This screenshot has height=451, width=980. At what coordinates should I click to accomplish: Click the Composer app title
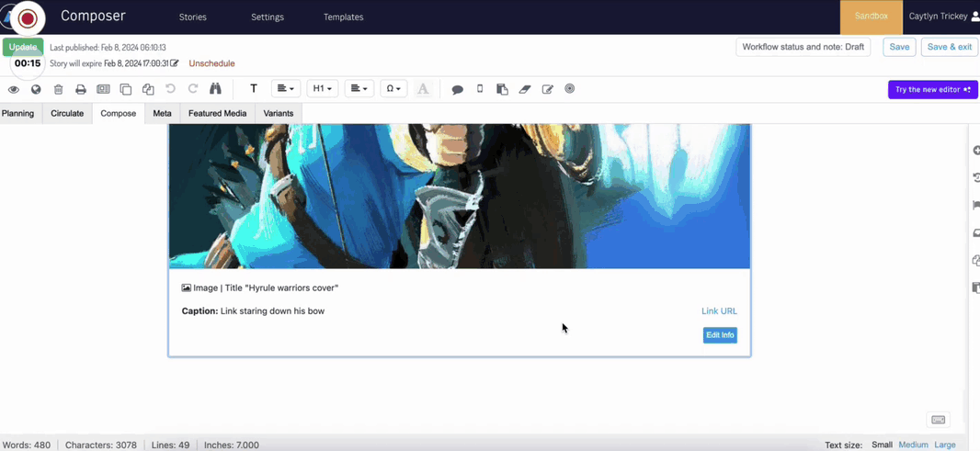point(93,17)
